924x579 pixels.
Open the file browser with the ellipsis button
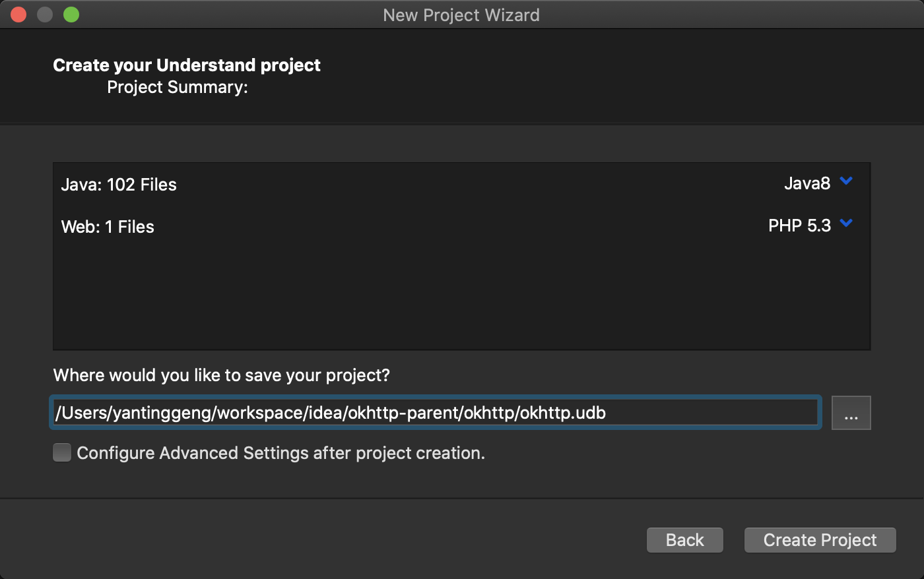[x=851, y=413]
